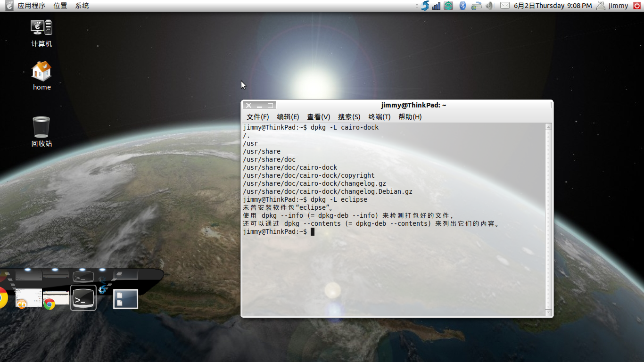Click the '/usr/share/doc' output line

click(x=269, y=159)
